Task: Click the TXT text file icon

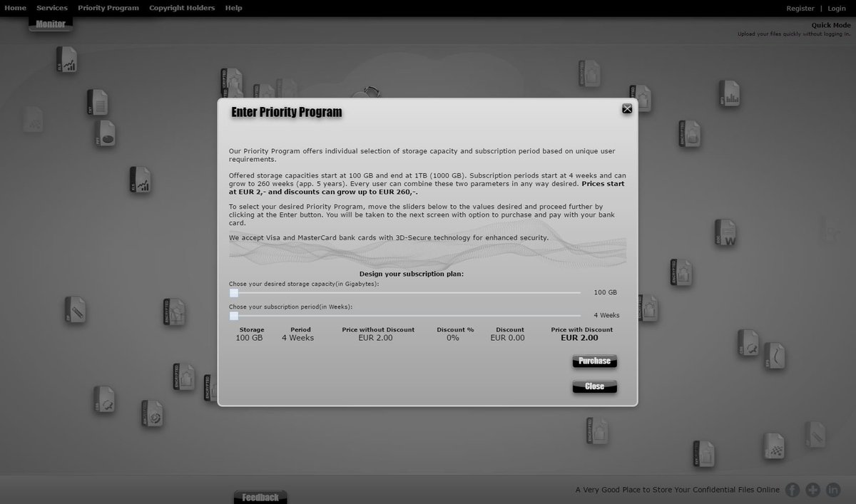Action: pos(98,102)
